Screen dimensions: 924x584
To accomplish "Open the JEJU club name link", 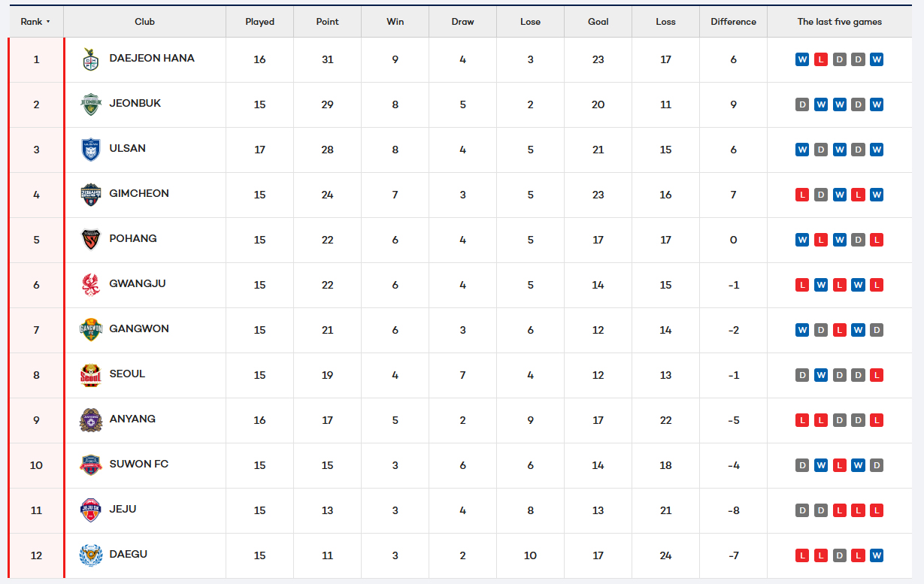I will pos(123,509).
